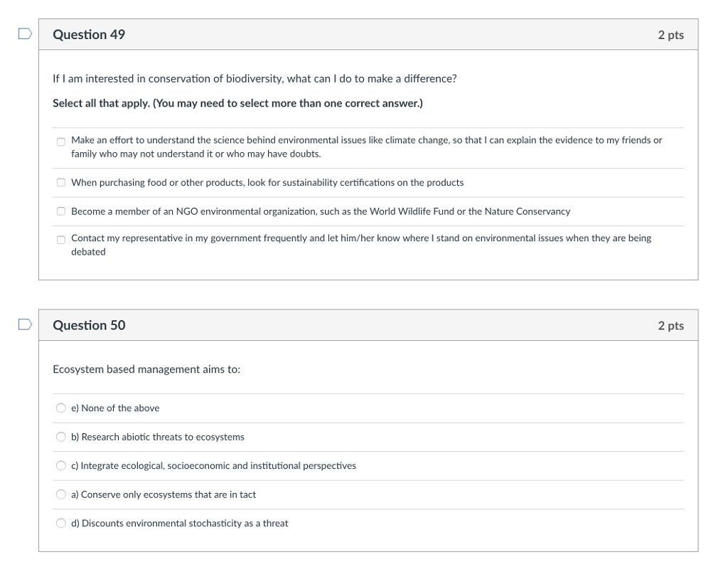Click the 'None of the above' answer label
Screen dimensions: 728x567
[x=115, y=408]
